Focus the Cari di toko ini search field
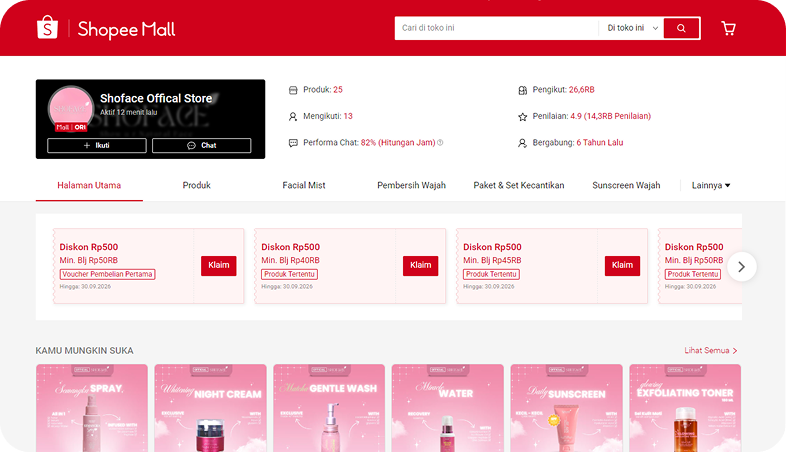 [x=496, y=28]
